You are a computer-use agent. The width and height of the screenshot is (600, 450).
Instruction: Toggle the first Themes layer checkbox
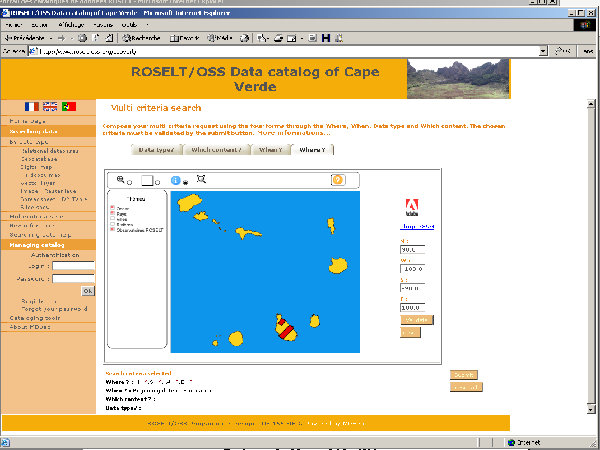tap(112, 208)
